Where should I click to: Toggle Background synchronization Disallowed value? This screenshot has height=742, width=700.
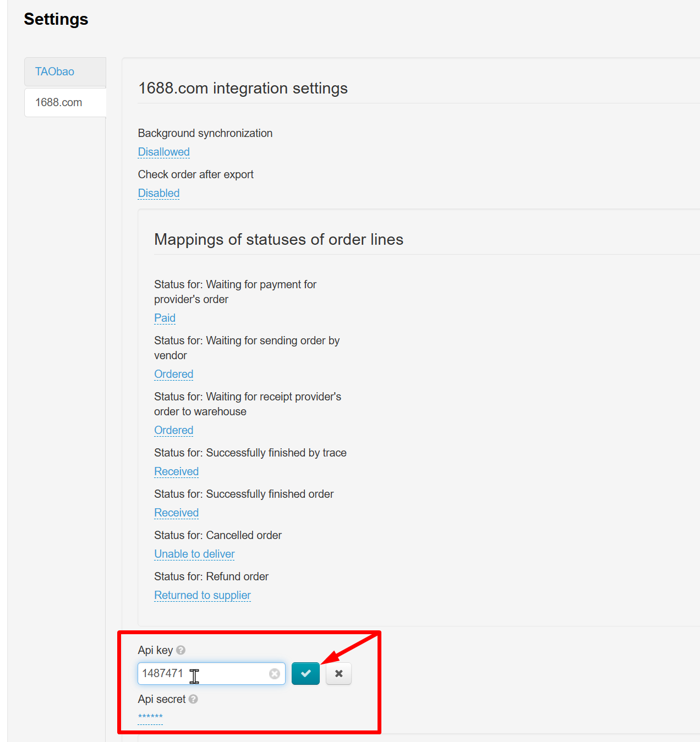point(163,152)
